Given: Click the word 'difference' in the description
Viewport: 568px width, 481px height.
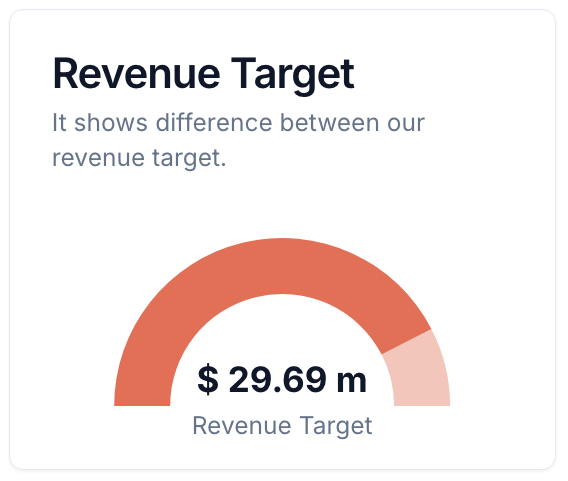Looking at the screenshot, I should coord(214,122).
